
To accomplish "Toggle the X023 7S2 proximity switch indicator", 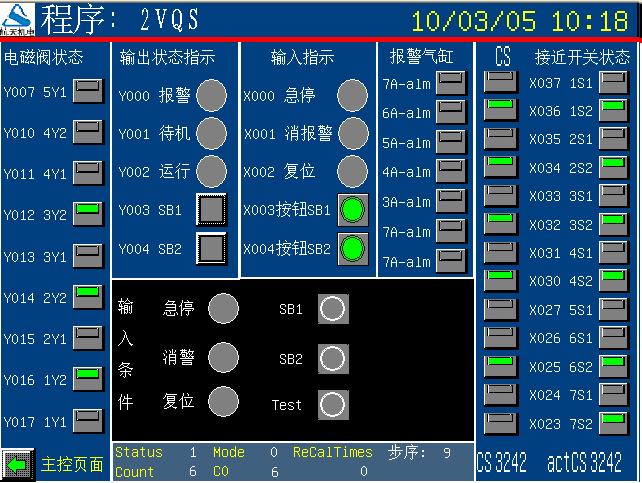I will pos(611,422).
